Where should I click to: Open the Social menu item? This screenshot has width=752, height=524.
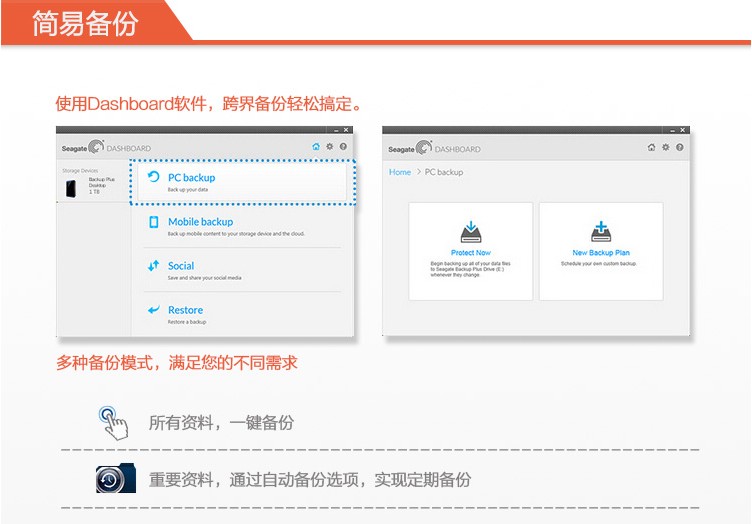(242, 270)
